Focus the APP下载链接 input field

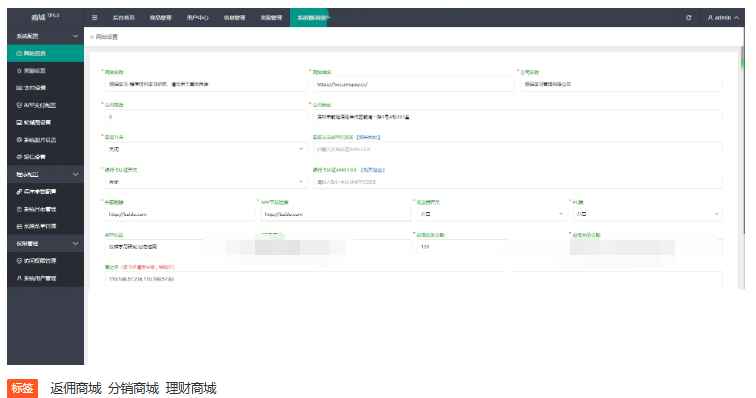tap(336, 214)
